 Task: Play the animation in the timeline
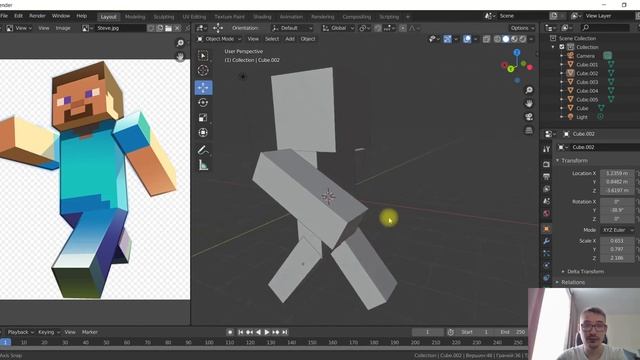click(267, 332)
